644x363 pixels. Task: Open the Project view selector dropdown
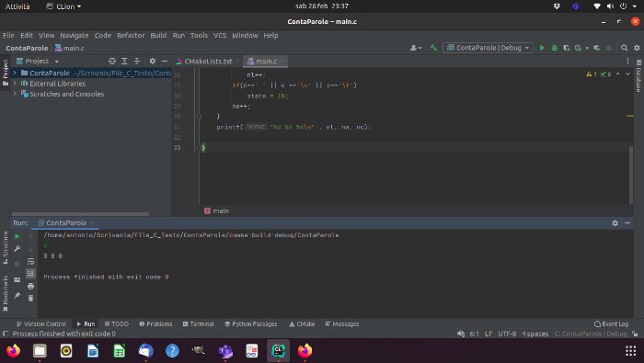point(38,62)
